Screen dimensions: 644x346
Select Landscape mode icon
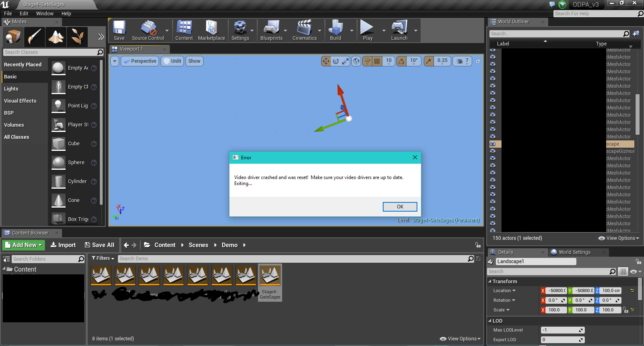(x=56, y=37)
